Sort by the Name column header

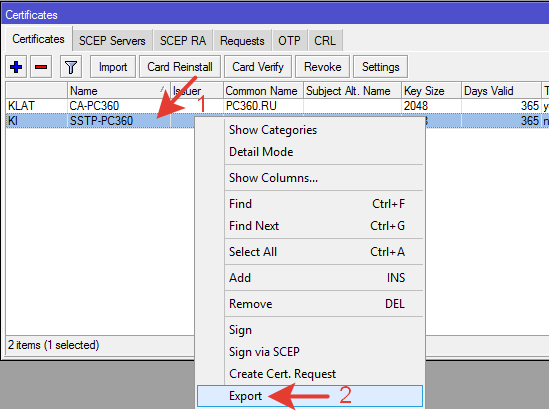(x=118, y=91)
